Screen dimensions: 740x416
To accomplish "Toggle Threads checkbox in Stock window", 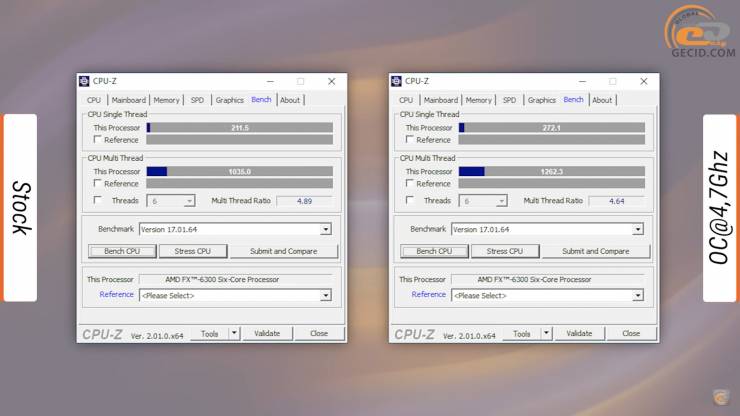I will [x=97, y=200].
